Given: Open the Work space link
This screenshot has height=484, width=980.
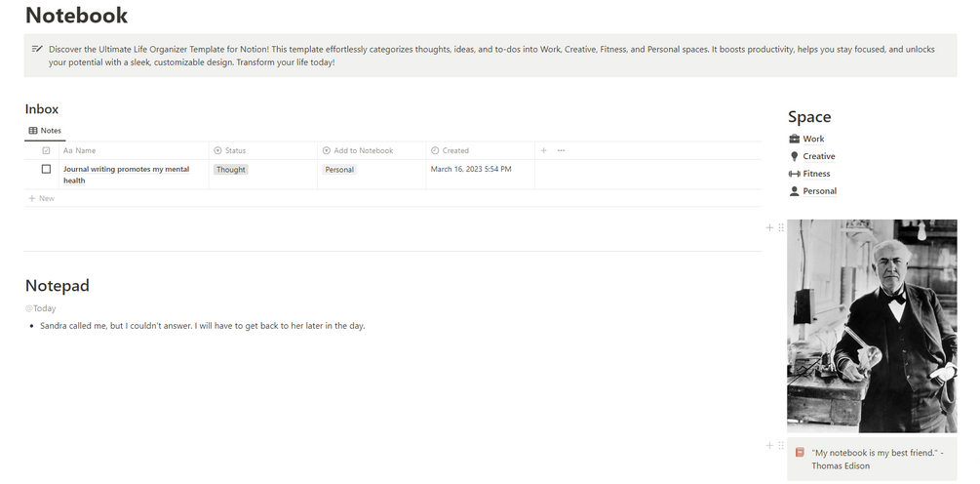Looking at the screenshot, I should pos(813,139).
